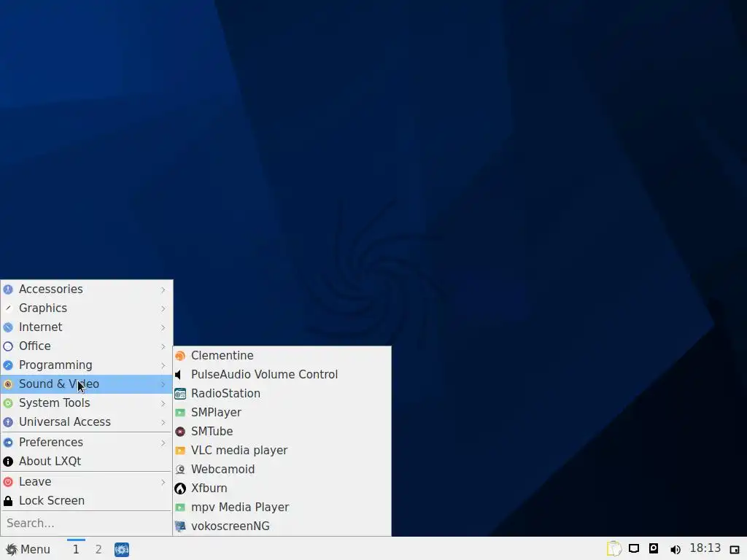Viewport: 747px width, 560px height.
Task: Click the show desktop button at the panel's right edge
Action: [x=735, y=550]
